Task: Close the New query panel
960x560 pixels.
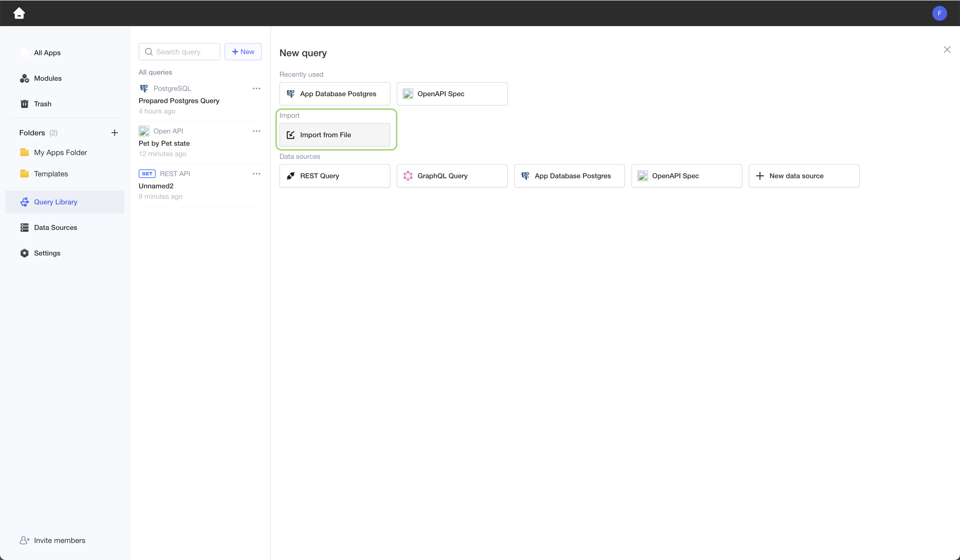Action: tap(947, 50)
